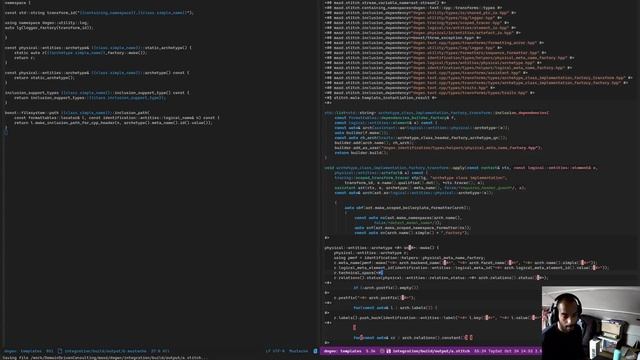The width and height of the screenshot is (640, 360).
Task: Click the file icon in left modeline
Action: point(60,351)
